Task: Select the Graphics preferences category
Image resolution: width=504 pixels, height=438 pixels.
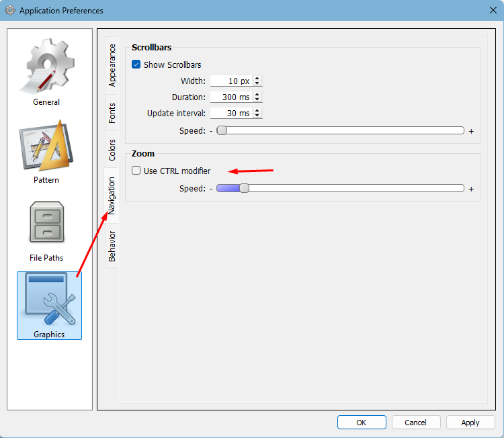Action: 49,305
